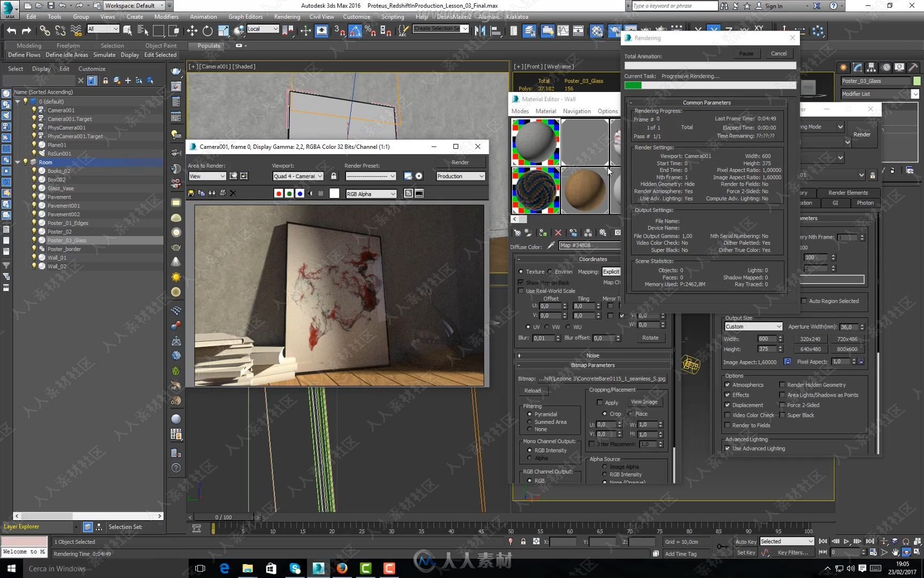Open the Hierarchy tab in command panel
The image size is (924, 578).
coord(872,67)
